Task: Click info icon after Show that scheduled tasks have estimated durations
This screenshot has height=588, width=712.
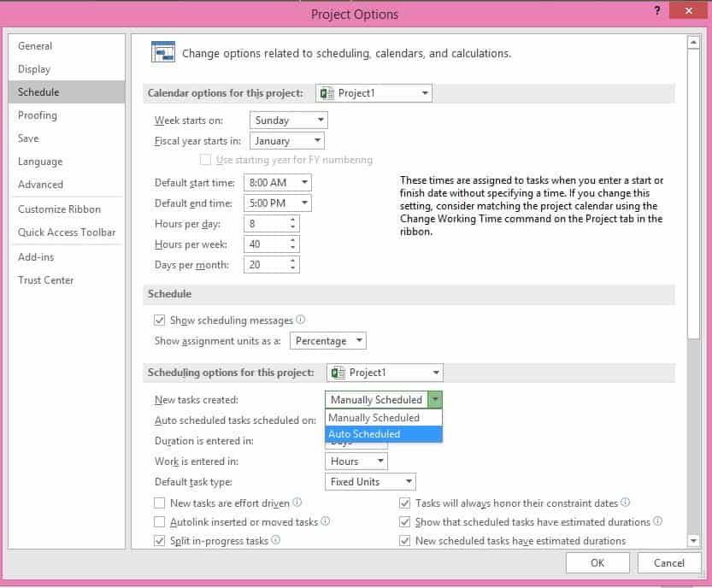Action: click(657, 521)
